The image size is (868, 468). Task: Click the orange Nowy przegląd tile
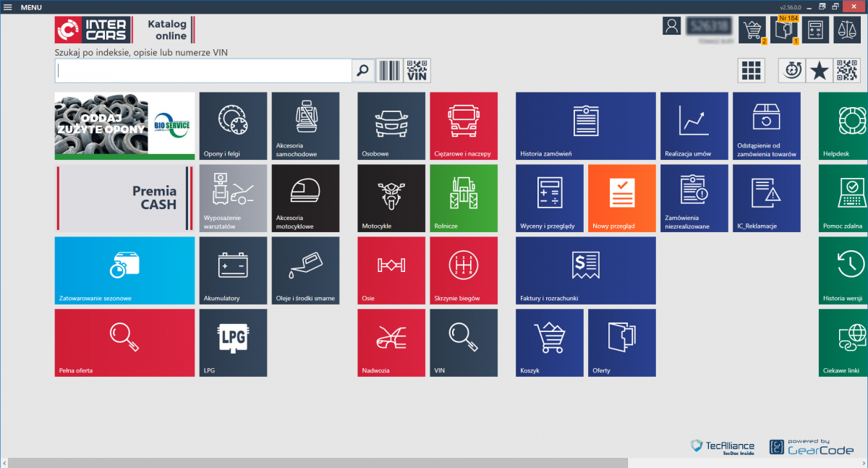coord(622,198)
